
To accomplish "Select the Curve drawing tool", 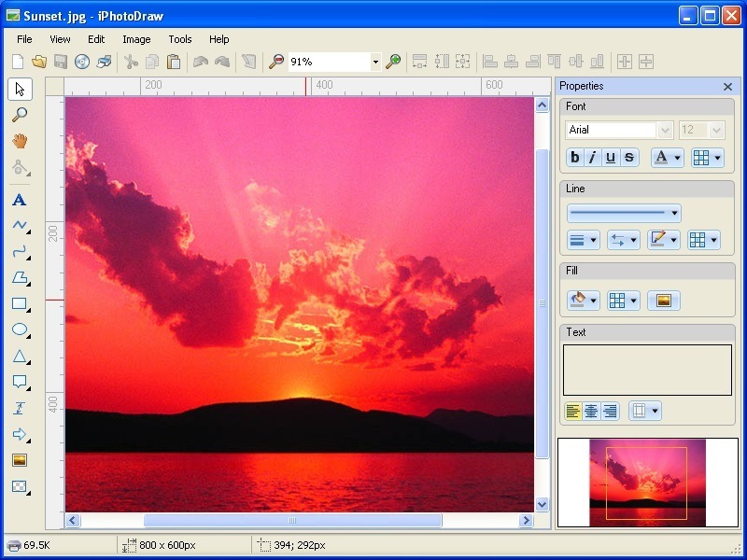I will tap(21, 250).
